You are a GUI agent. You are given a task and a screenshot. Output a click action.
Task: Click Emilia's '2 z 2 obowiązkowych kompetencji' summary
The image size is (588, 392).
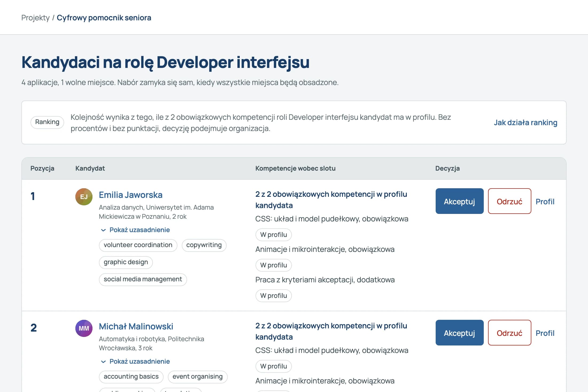point(331,200)
